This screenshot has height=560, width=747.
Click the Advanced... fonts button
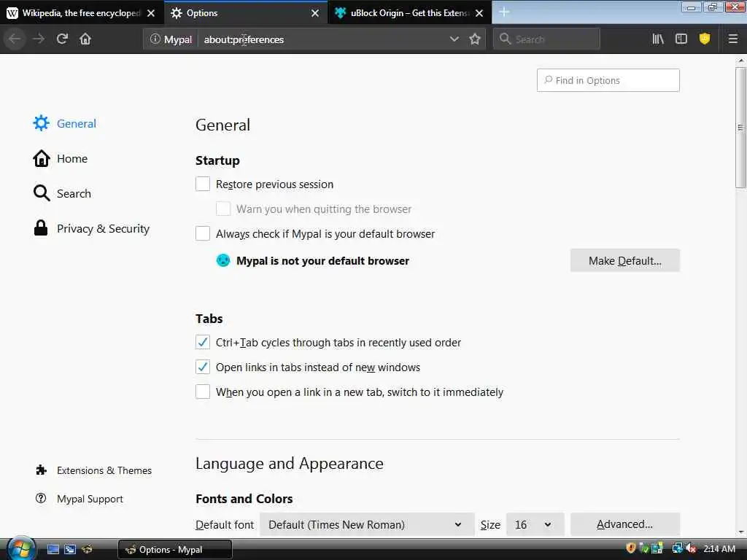tap(624, 524)
